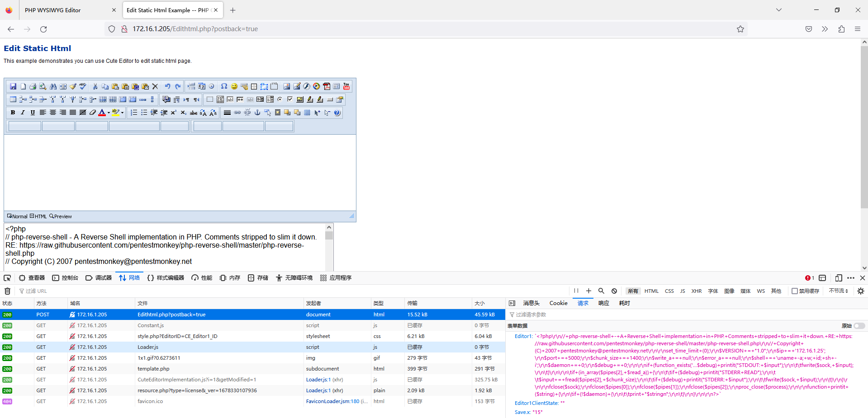Insert a horizontal rule line icon
Image resolution: width=868 pixels, height=418 pixels.
(x=227, y=113)
